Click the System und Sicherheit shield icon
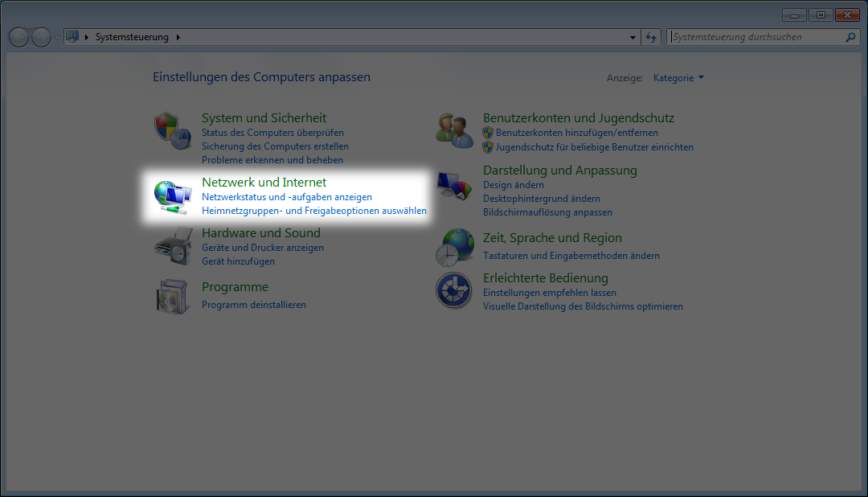This screenshot has height=497, width=868. coord(172,131)
